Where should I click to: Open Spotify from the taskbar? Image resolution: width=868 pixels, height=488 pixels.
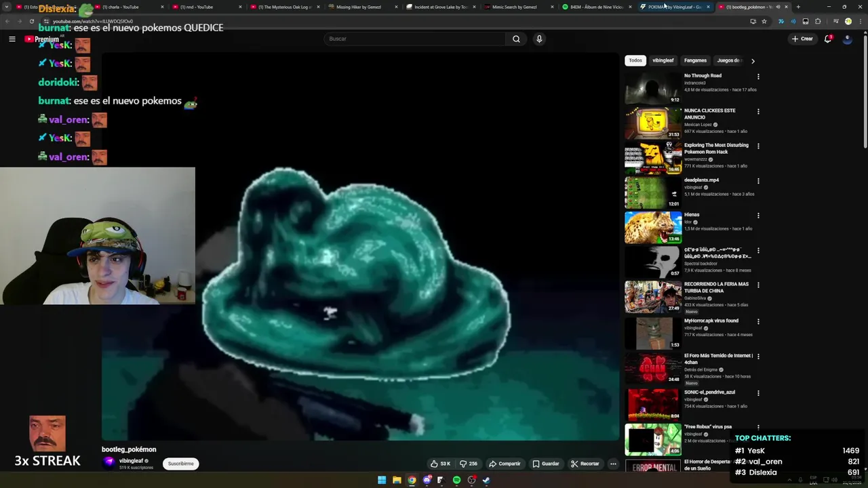[456, 480]
